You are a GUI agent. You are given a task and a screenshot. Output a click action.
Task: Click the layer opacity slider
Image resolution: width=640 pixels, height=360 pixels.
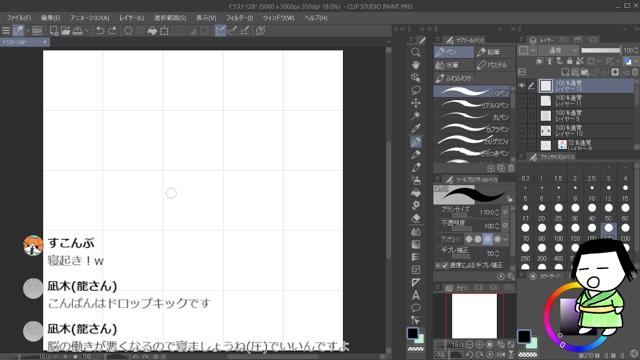600,51
